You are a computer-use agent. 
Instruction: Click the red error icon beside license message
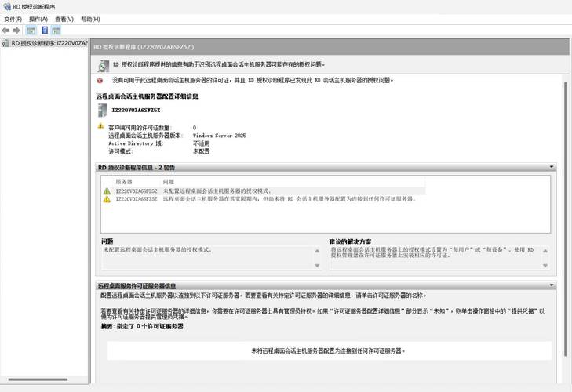tap(100, 80)
